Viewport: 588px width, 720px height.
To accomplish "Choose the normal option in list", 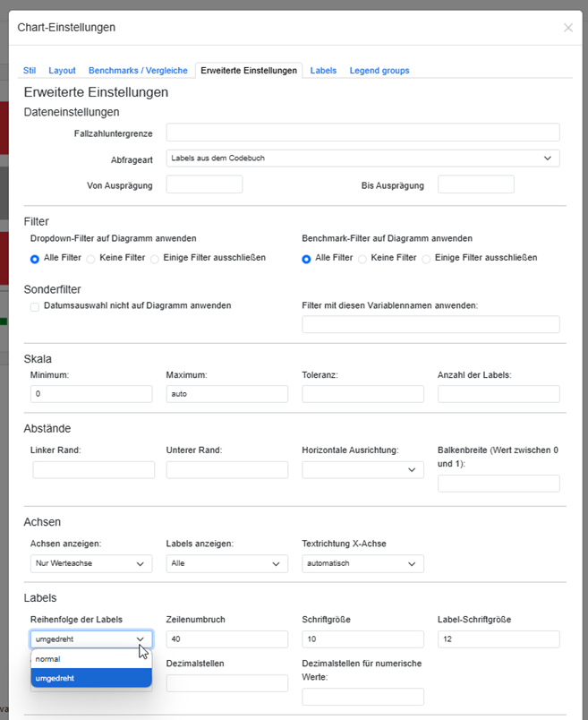I will [91, 659].
